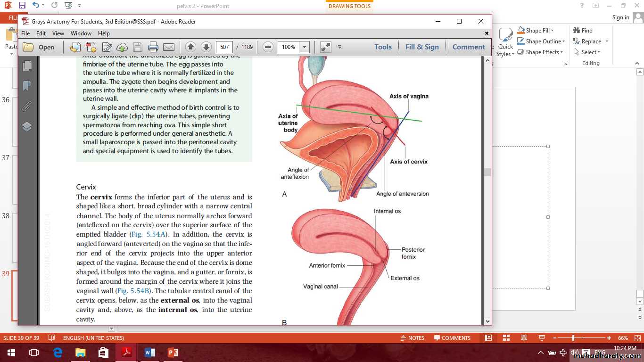Click the zoom out minus button
644x362 pixels.
click(268, 47)
